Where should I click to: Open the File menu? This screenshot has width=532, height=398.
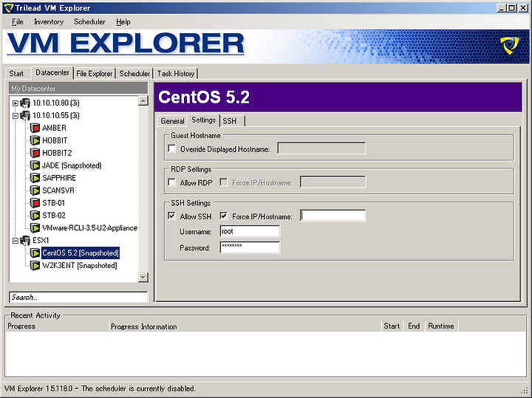tap(18, 22)
